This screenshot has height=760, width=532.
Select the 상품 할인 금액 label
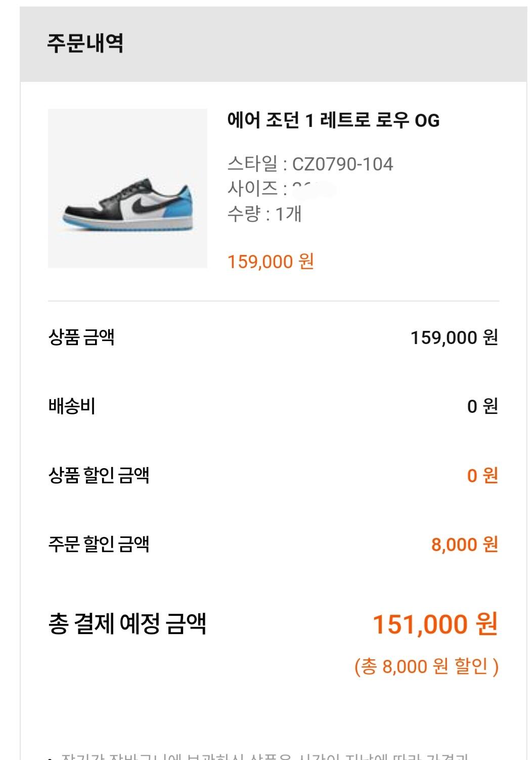point(99,475)
